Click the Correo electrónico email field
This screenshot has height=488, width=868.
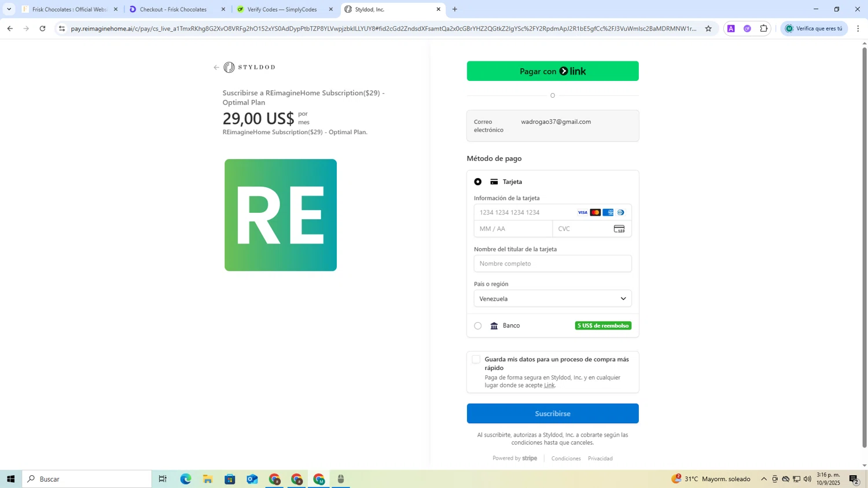[x=553, y=125]
